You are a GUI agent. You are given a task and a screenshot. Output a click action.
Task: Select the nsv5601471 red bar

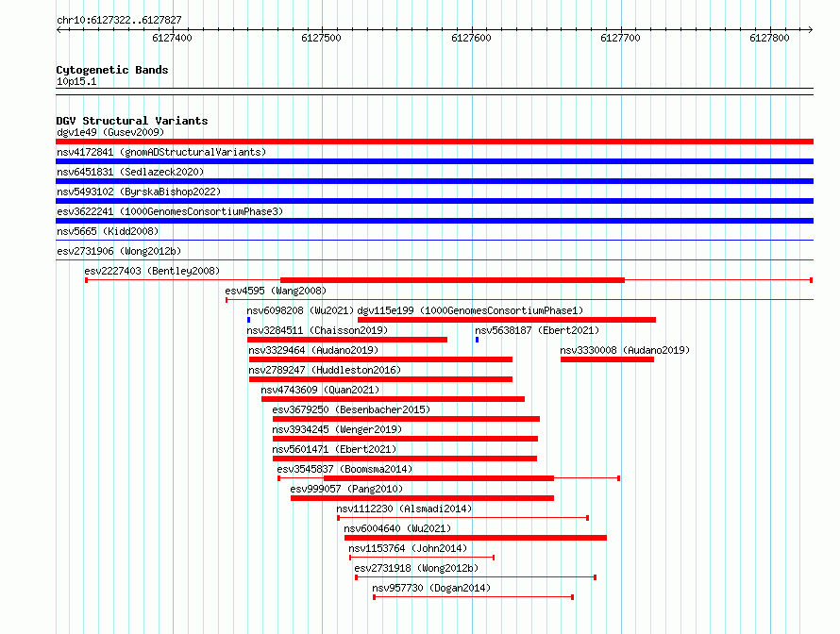[405, 459]
